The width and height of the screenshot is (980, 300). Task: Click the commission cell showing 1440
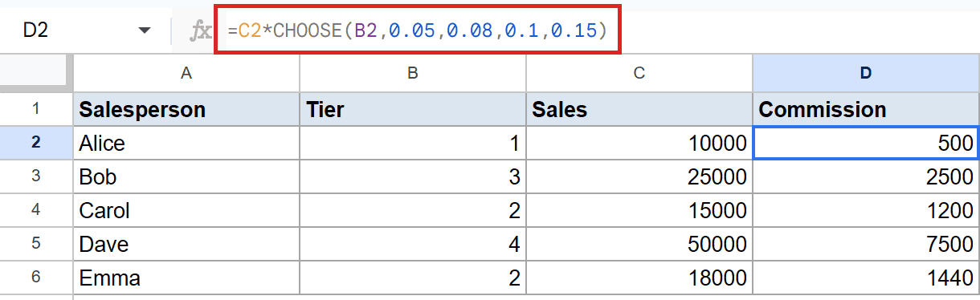[866, 278]
